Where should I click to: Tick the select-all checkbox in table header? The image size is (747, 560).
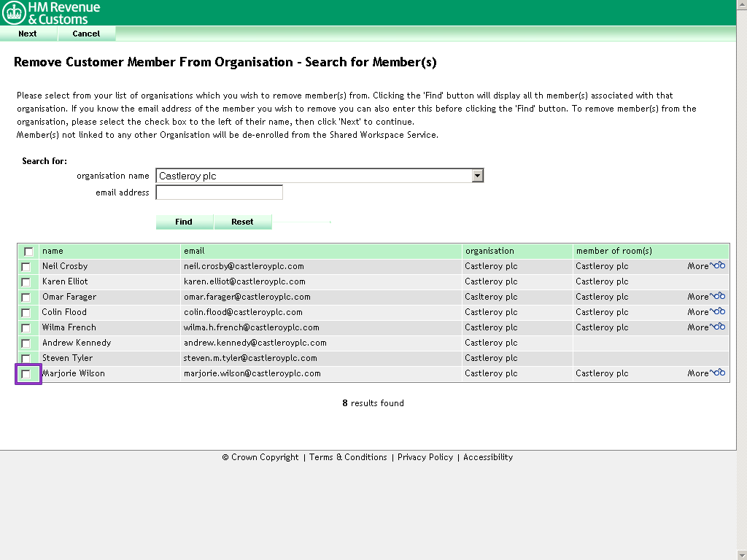(28, 252)
